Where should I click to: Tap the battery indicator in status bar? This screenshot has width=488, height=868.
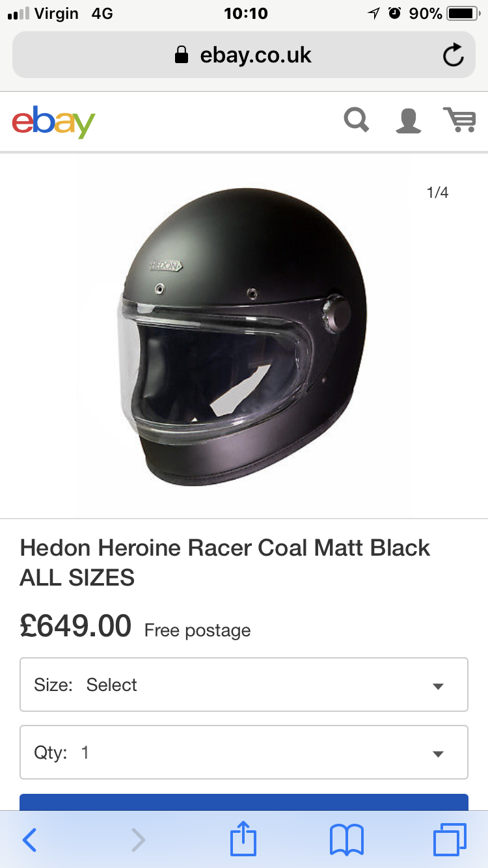click(x=463, y=14)
